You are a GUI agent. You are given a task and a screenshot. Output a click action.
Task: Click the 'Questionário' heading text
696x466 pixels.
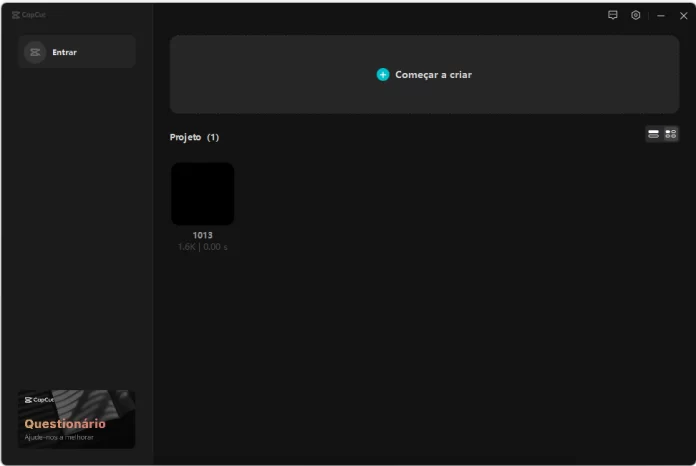pos(65,423)
